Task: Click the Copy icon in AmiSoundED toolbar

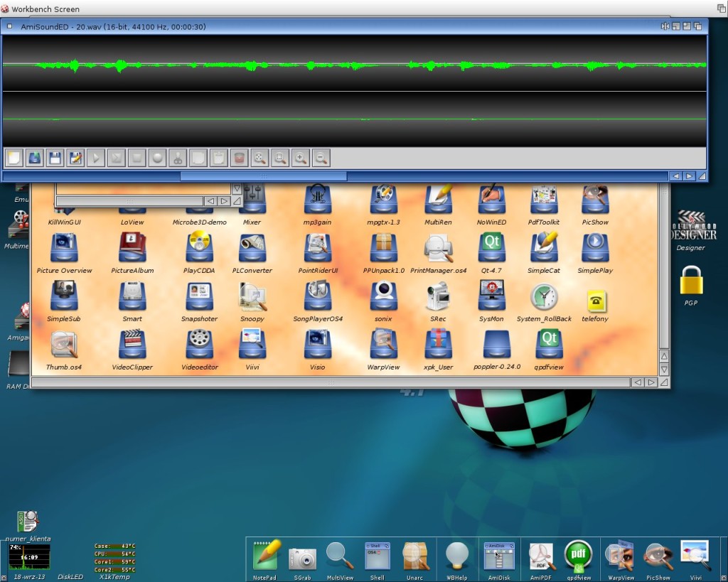Action: (198, 158)
